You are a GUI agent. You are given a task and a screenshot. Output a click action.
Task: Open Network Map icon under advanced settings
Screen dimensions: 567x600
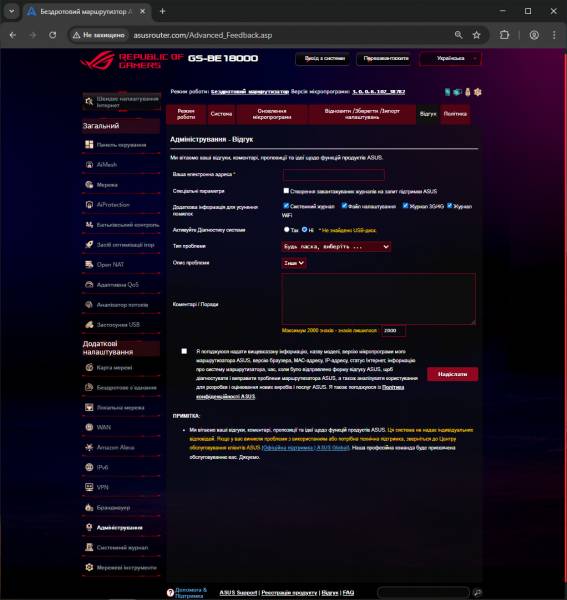89,367
